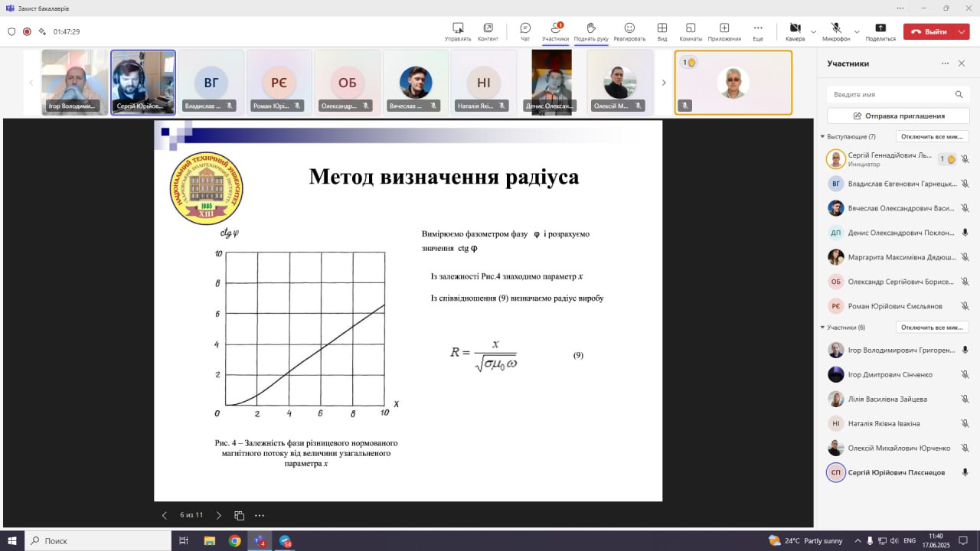Collapse the Участники (6) section
This screenshot has height=551, width=980.
[x=822, y=328]
